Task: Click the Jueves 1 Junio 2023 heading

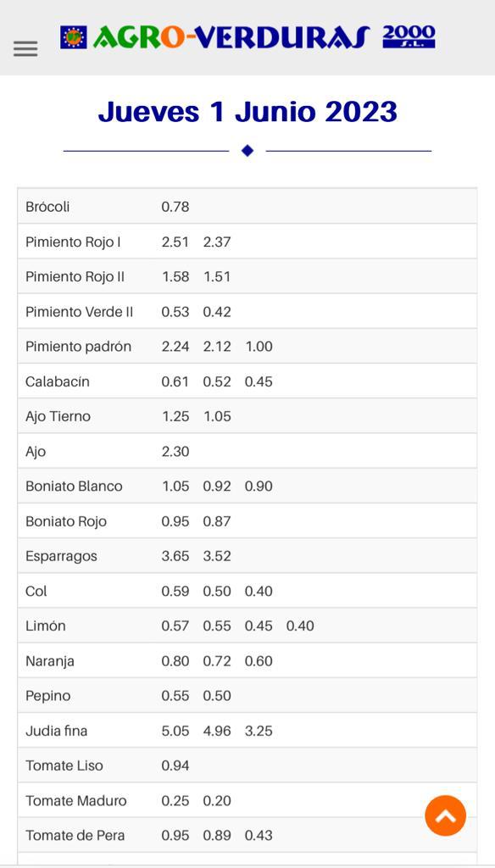Action: tap(247, 111)
